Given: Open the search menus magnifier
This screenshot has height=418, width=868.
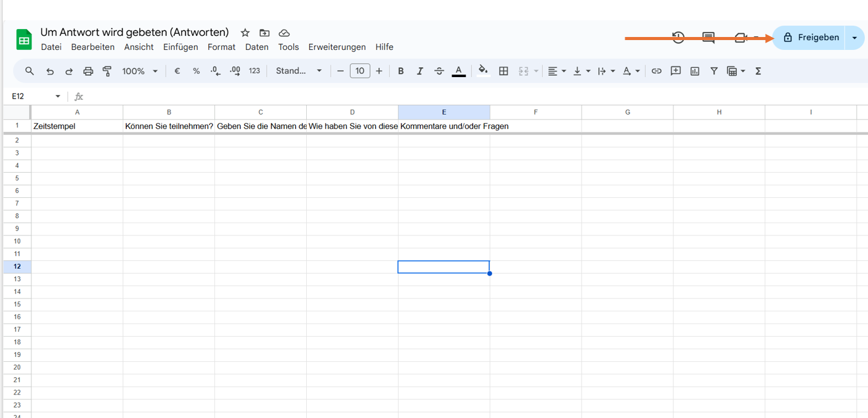Looking at the screenshot, I should pyautogui.click(x=30, y=71).
